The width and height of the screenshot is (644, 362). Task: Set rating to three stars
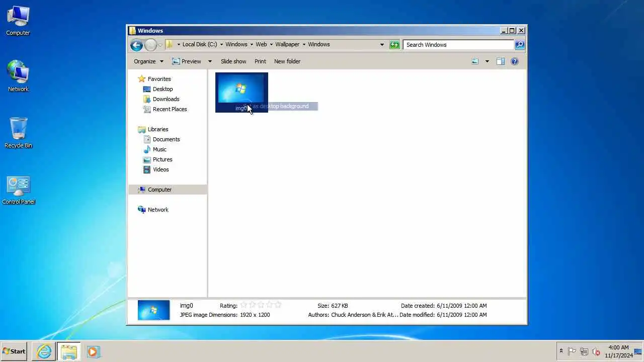(261, 305)
